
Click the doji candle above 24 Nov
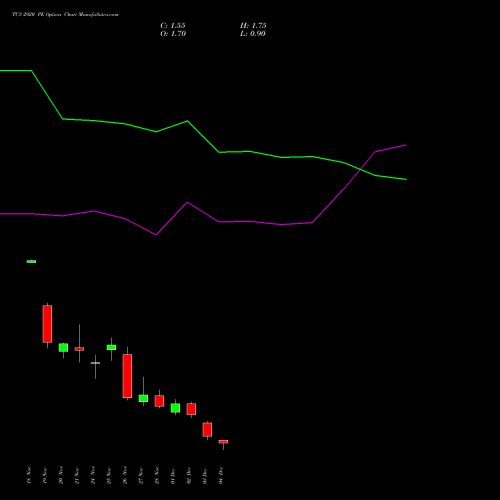point(95,363)
